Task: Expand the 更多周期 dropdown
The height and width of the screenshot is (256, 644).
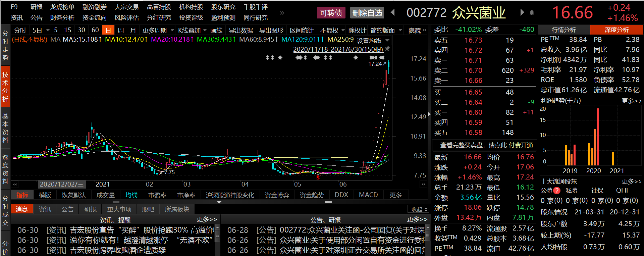Action: tap(172, 30)
